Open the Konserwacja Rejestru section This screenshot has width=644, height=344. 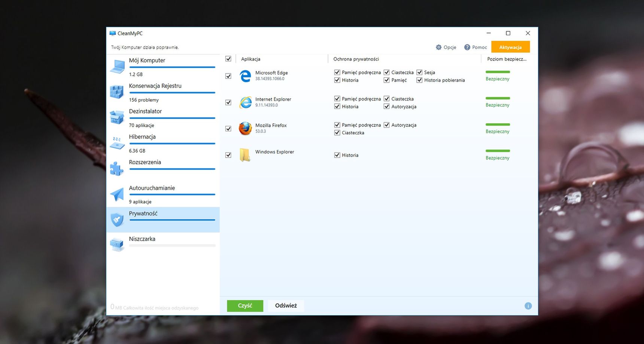(x=163, y=92)
